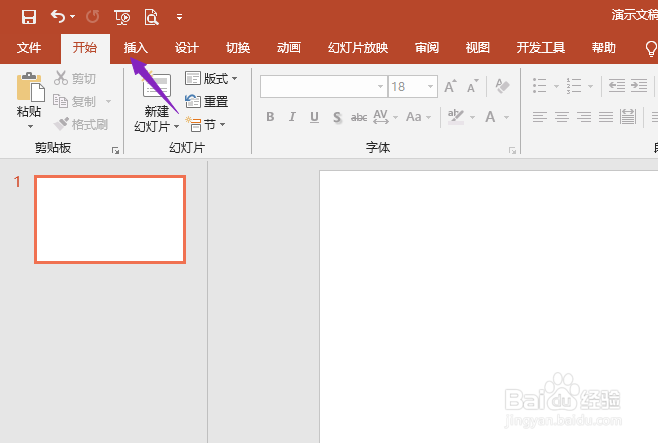Open the 字体 dialog launcher

coord(512,151)
